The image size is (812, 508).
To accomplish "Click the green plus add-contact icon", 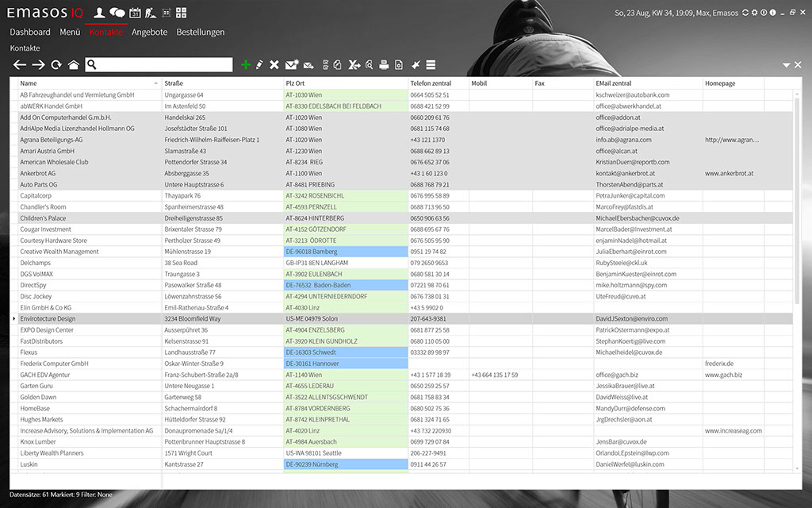I will 245,64.
